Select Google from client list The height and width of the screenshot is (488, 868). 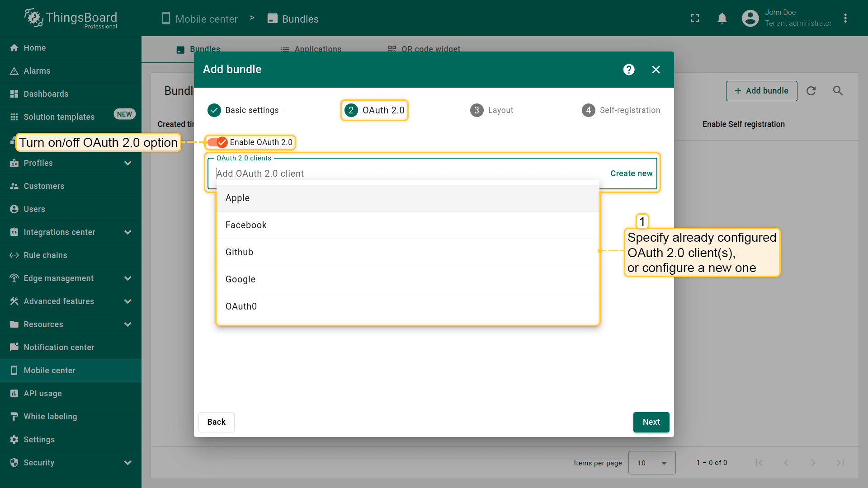coord(241,279)
